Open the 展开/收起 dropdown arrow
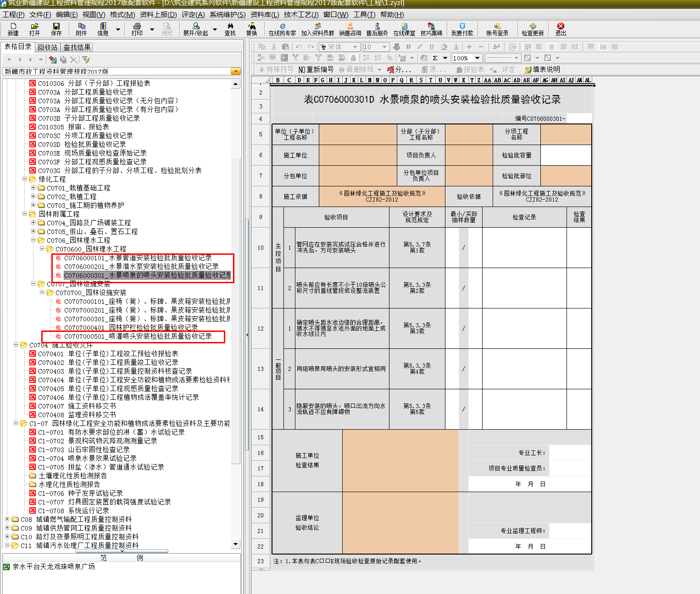Screen dimensions: 700x594 [x=215, y=29]
